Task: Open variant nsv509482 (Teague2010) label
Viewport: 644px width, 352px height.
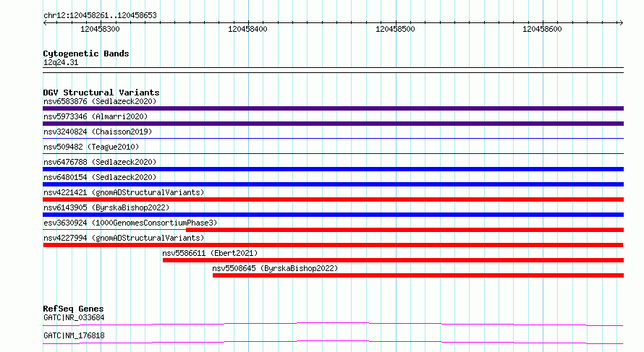Action: click(x=91, y=147)
